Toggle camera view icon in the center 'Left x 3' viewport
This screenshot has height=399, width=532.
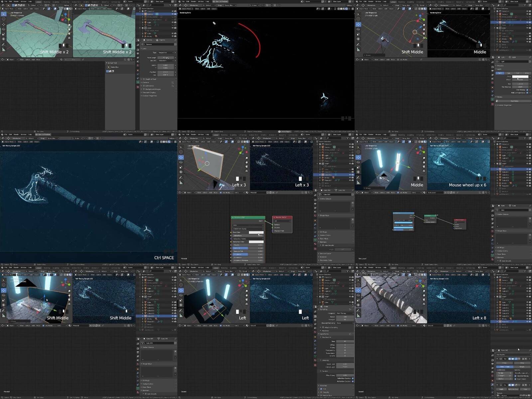pos(247,167)
